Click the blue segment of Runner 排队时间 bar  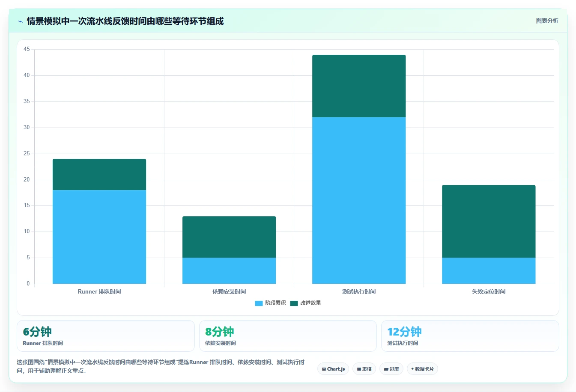pyautogui.click(x=99, y=237)
